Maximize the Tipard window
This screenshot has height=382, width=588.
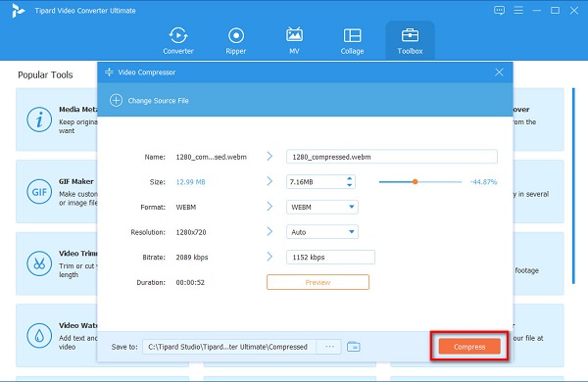point(556,11)
